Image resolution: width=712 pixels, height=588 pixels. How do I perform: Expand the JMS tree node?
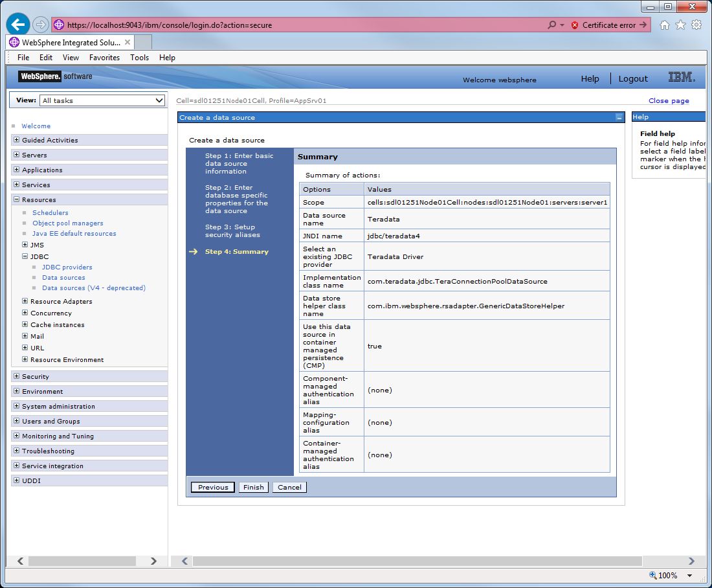point(27,245)
